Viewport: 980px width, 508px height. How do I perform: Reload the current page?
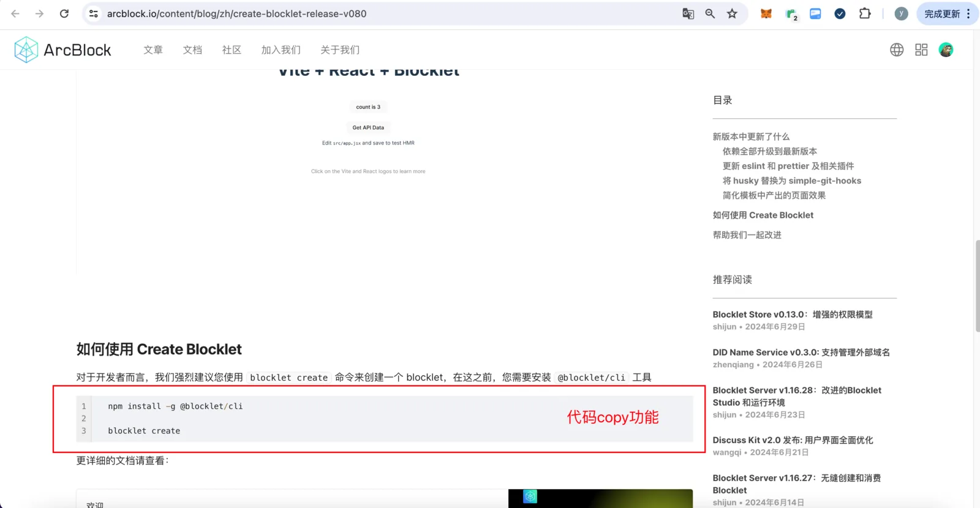[x=64, y=13]
